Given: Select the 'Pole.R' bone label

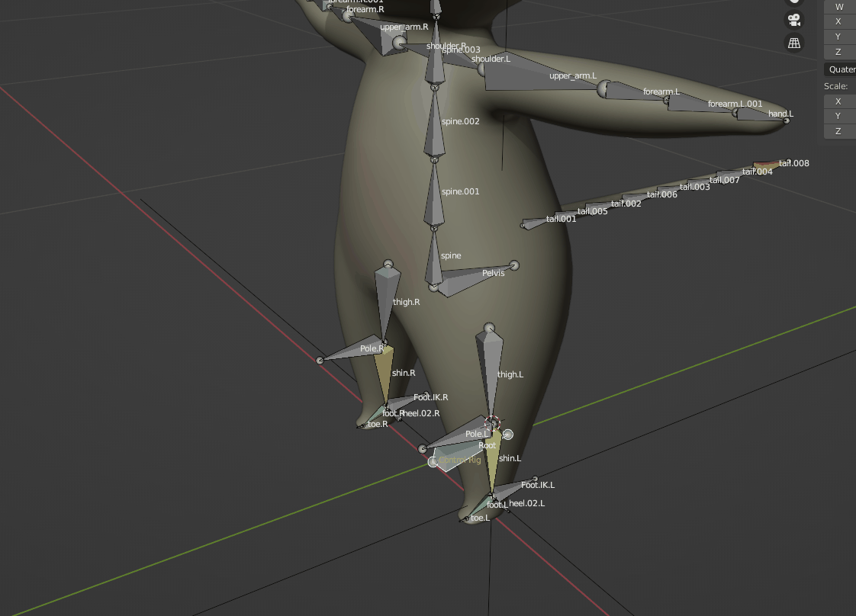Looking at the screenshot, I should (372, 348).
